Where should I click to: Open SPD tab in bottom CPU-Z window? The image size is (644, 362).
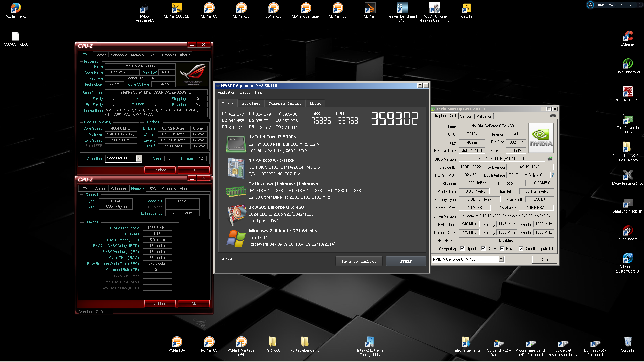[x=153, y=189]
